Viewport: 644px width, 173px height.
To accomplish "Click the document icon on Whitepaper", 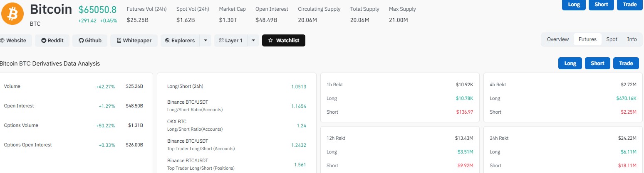I will (x=119, y=41).
